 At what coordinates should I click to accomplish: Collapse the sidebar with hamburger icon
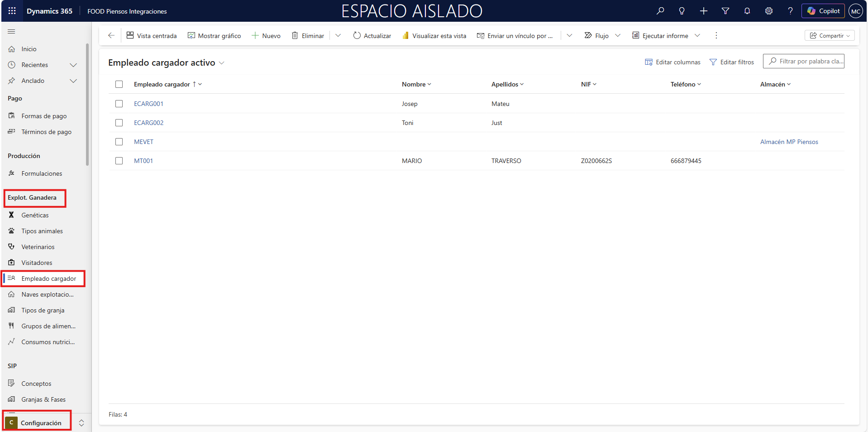click(12, 31)
